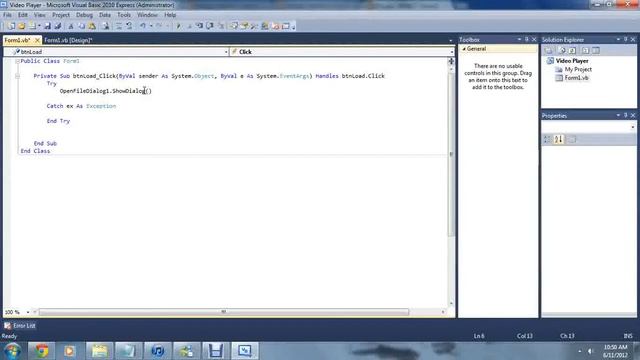The image size is (640, 360).
Task: Open the Tools menu
Action: pyautogui.click(x=124, y=15)
